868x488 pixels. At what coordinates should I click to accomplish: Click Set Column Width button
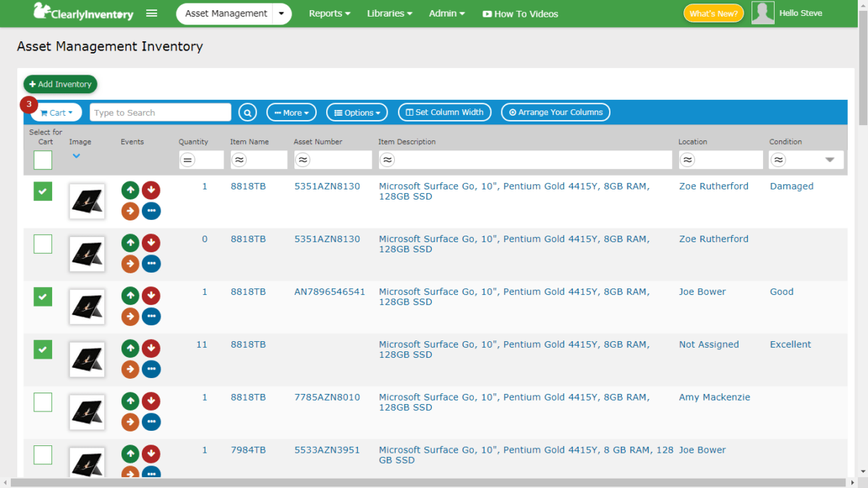pos(445,112)
